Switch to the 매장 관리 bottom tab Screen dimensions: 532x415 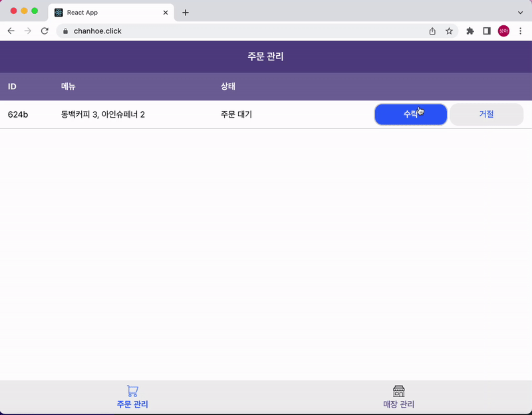coord(398,397)
